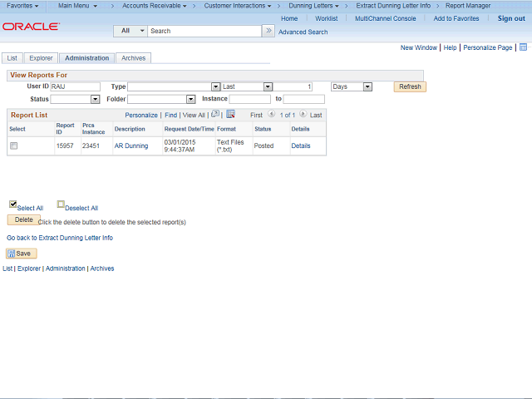532x399 pixels.
Task: Click Find in Report List header
Action: tap(170, 115)
